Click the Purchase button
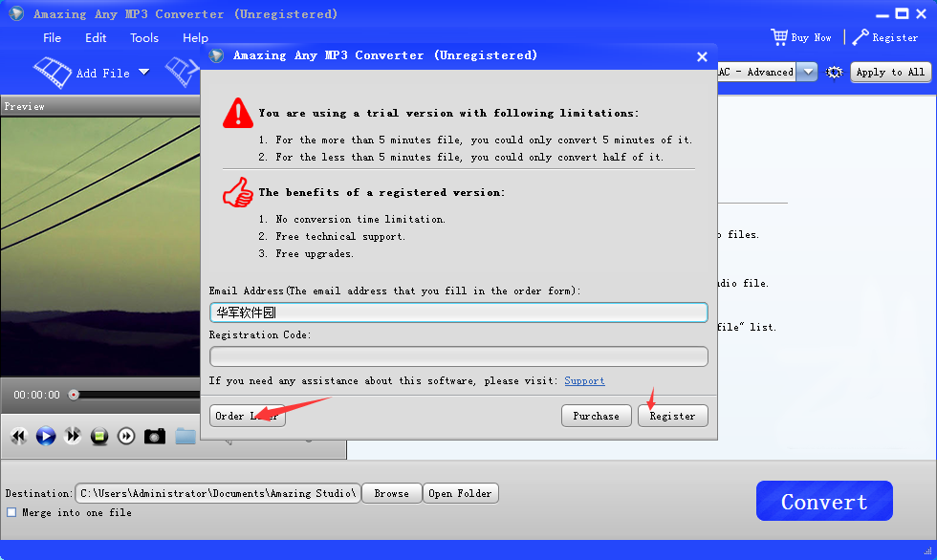Screen dimensions: 937x560 point(596,416)
